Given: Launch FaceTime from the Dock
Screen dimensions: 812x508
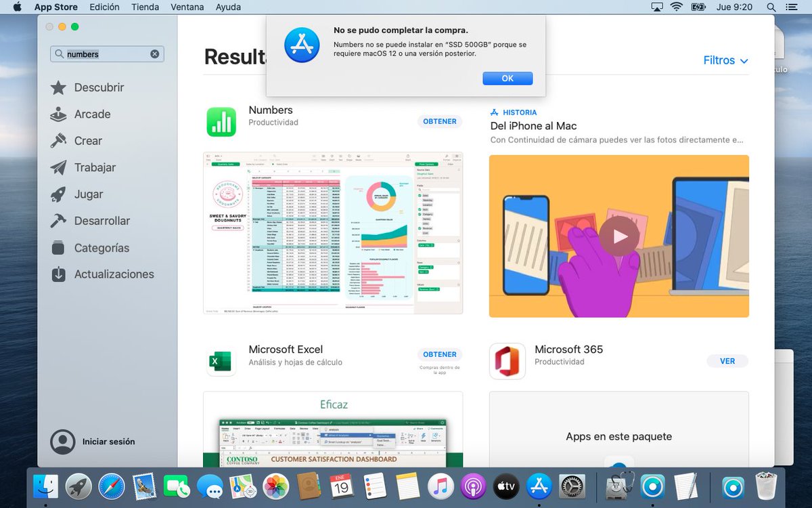Looking at the screenshot, I should (177, 486).
